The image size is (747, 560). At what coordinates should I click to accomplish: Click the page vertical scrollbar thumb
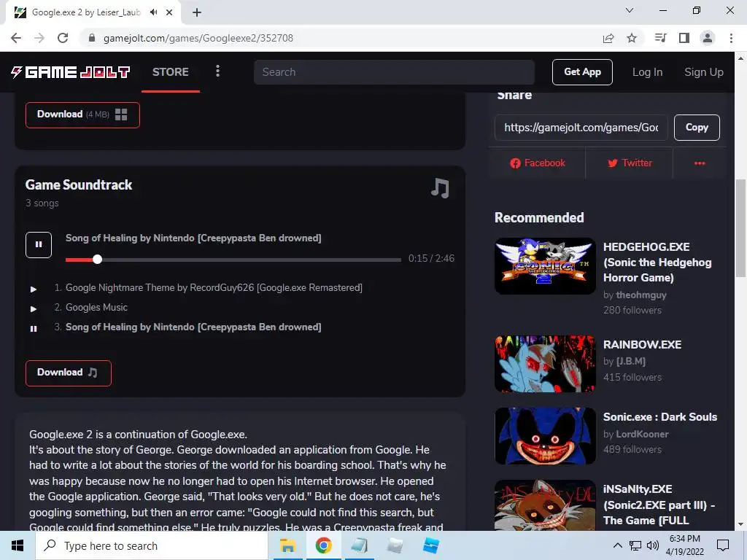741,227
